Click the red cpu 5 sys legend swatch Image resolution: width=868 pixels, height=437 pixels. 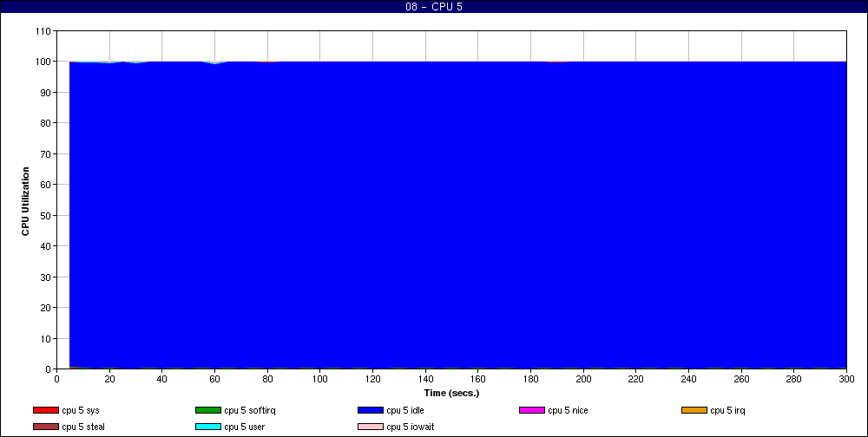pyautogui.click(x=46, y=410)
